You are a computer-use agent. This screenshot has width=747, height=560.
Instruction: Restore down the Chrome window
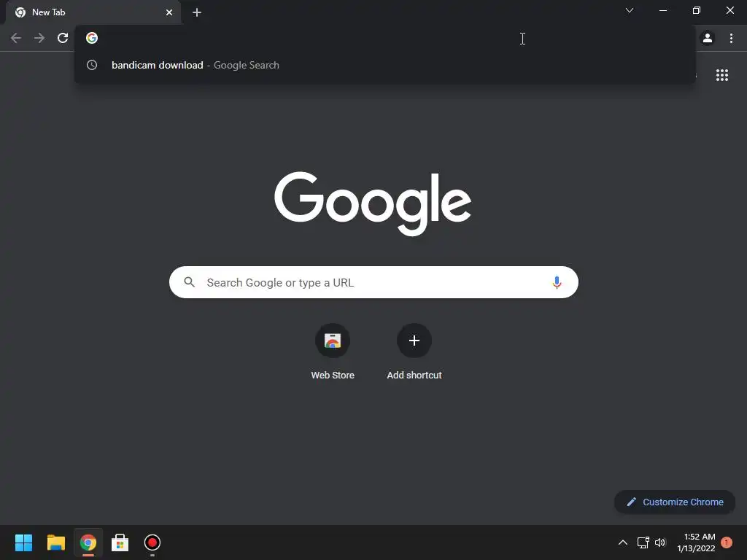pyautogui.click(x=697, y=10)
